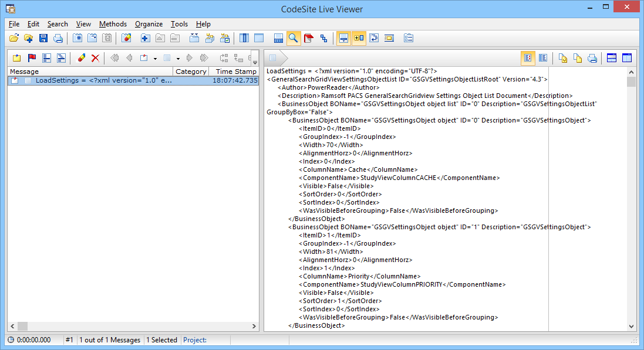Click the staggered bars icon in message toolbar
The width and height of the screenshot is (644, 350).
tap(61, 58)
